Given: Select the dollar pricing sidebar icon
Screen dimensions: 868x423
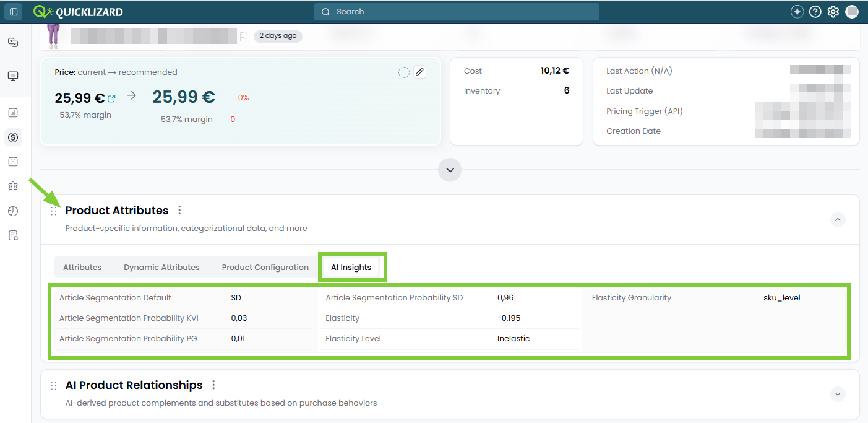Looking at the screenshot, I should [13, 137].
